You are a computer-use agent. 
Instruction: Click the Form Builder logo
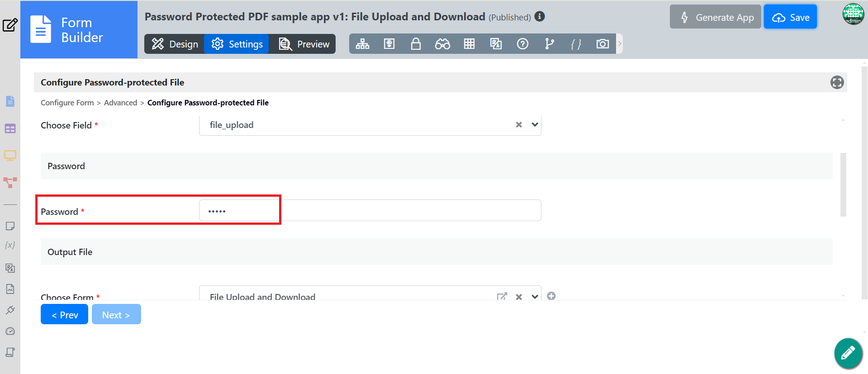(79, 30)
